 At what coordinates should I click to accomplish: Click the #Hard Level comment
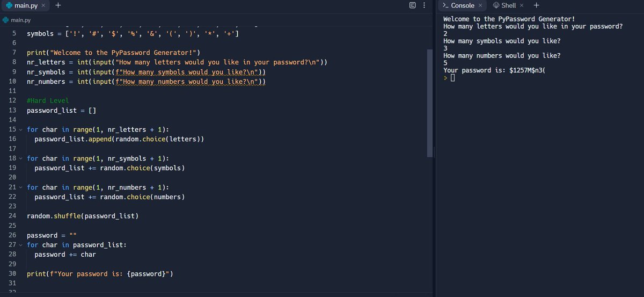pos(48,101)
